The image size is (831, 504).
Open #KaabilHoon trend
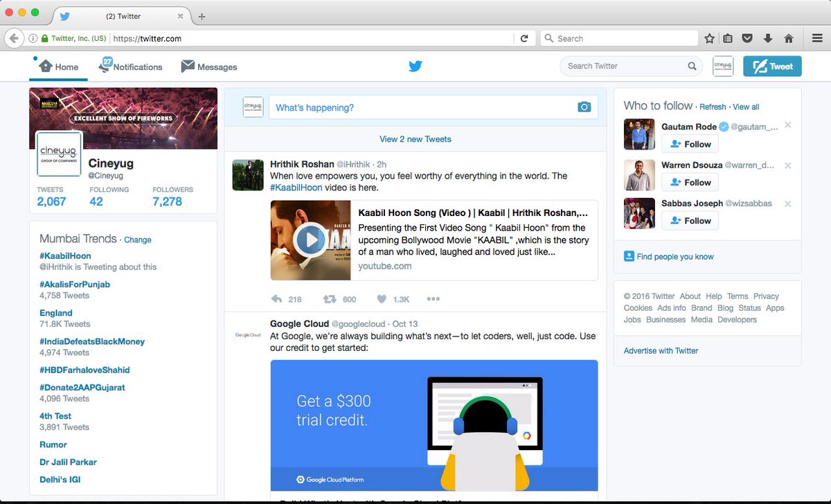click(x=65, y=256)
